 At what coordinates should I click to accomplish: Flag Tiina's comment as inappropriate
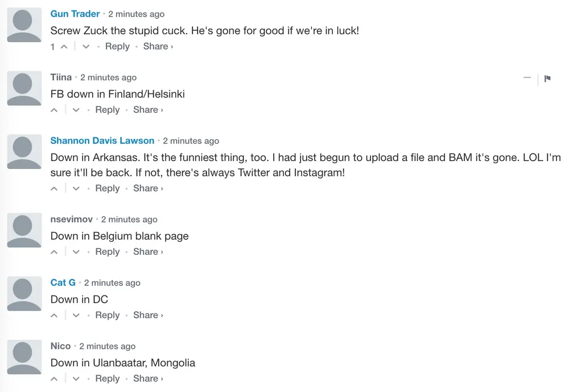pos(547,78)
